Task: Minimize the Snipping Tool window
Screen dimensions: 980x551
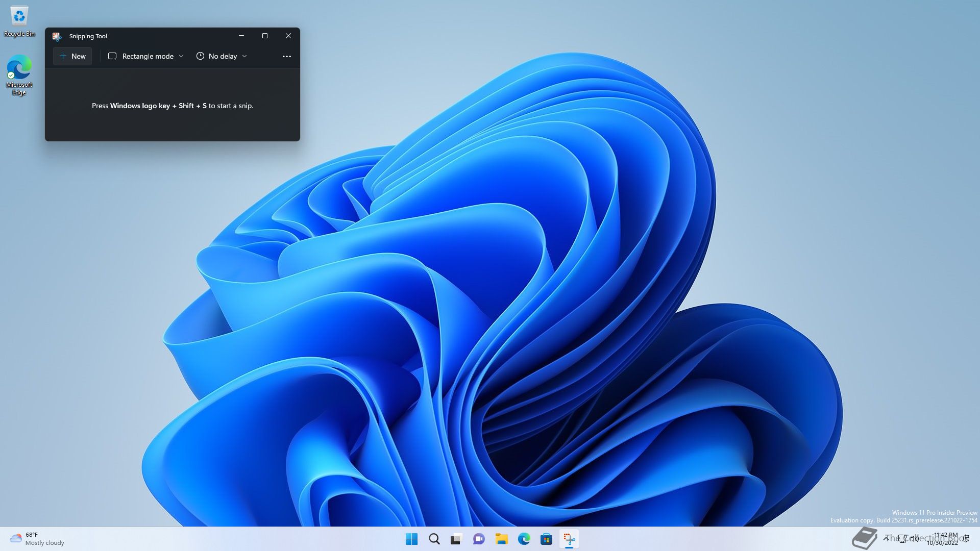Action: [241, 36]
